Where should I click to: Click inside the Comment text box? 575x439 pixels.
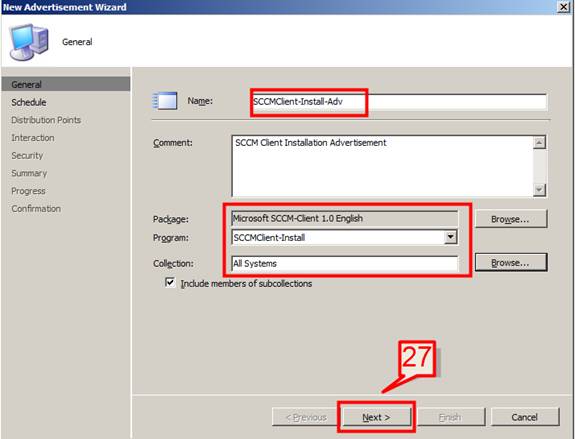point(382,166)
